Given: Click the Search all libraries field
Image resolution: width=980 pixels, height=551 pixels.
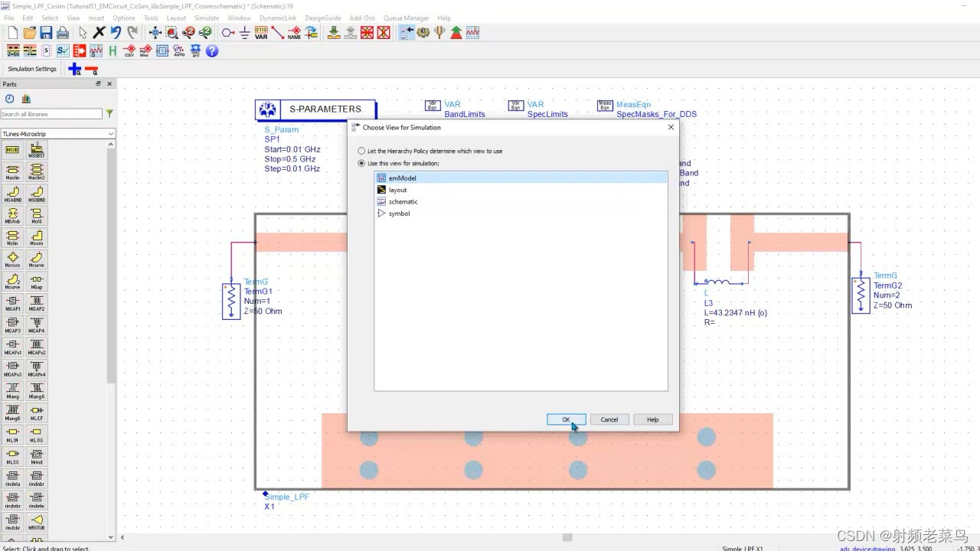Looking at the screenshot, I should [x=50, y=112].
